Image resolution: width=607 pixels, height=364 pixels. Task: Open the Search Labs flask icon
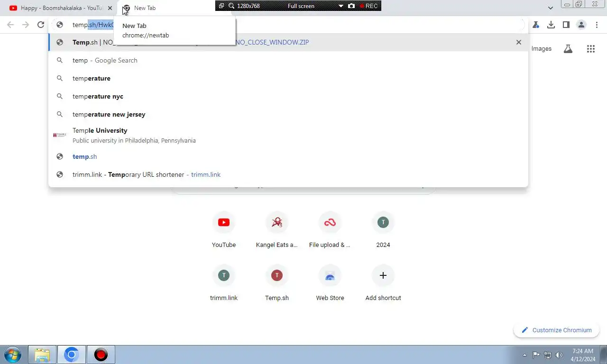pos(568,48)
